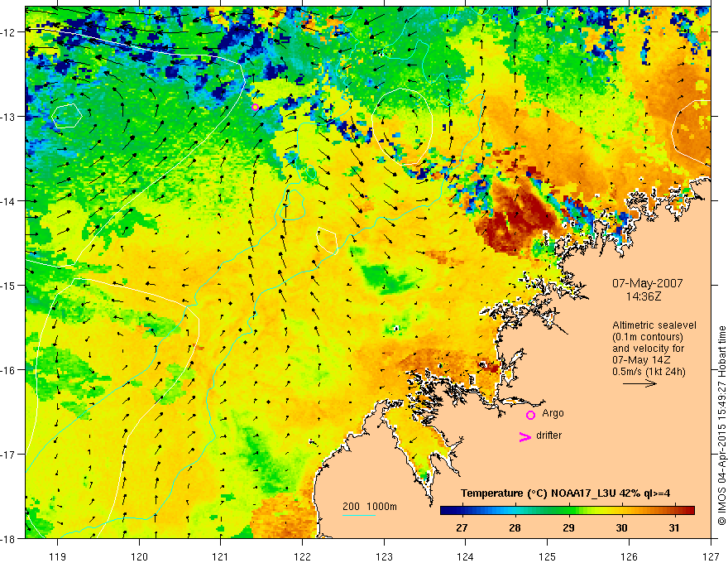Click the latitude axis label -14
Viewport: 728px width, 563px height.
(x=9, y=201)
